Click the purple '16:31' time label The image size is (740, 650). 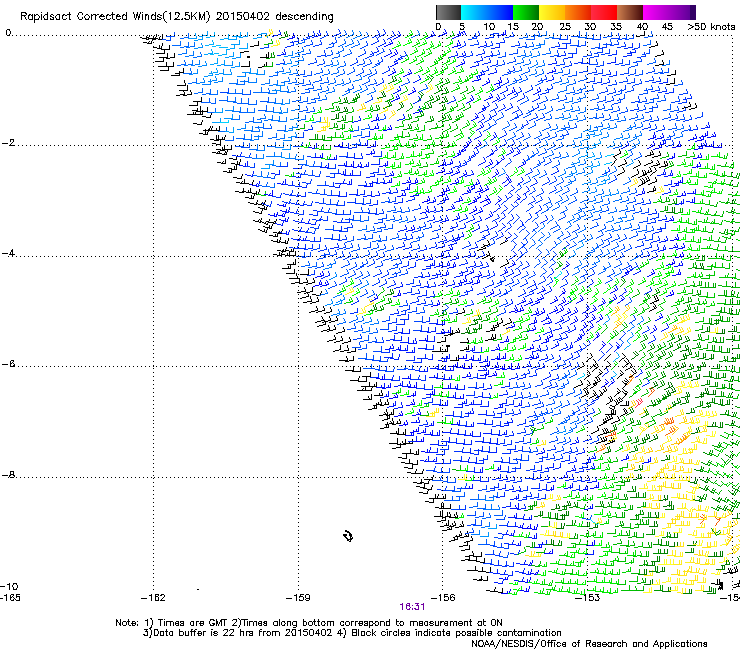tap(412, 607)
